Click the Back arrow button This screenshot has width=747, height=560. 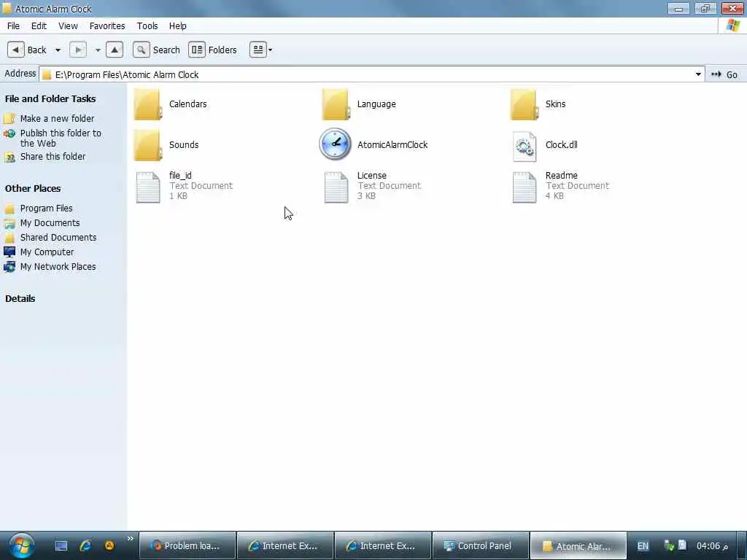coord(16,50)
